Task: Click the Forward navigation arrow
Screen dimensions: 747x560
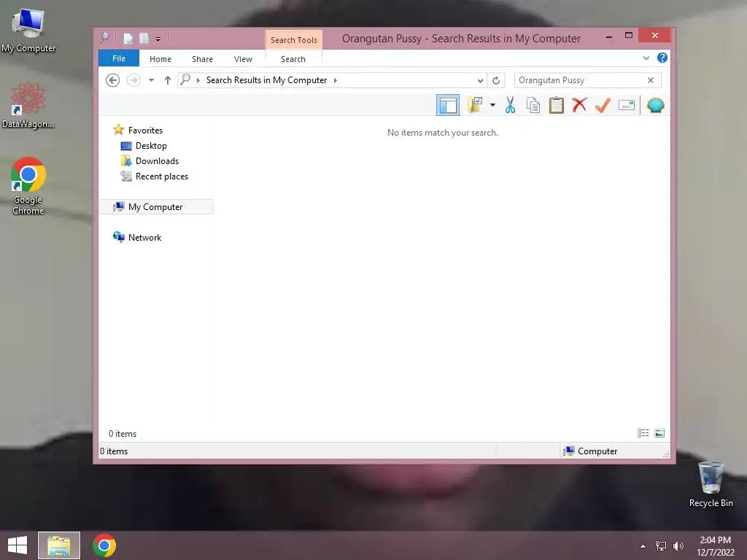Action: tap(133, 80)
